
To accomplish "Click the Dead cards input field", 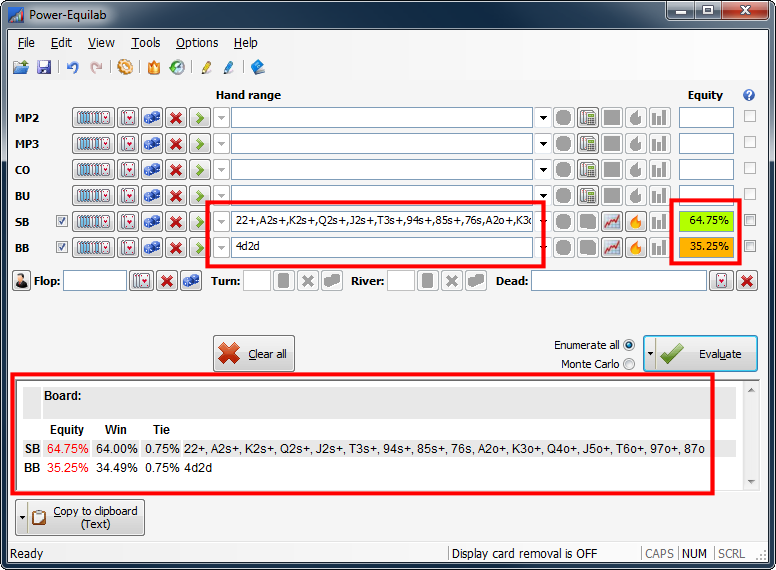I will (x=619, y=281).
